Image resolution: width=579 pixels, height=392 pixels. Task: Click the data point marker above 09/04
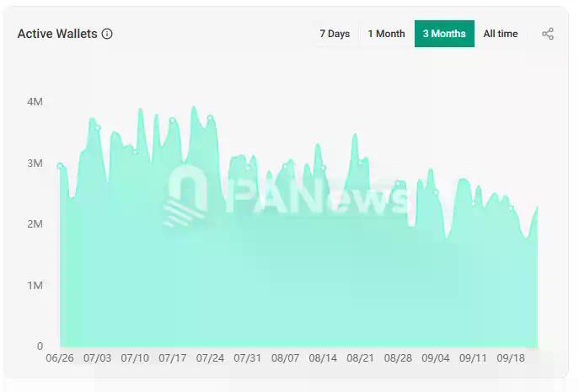click(436, 193)
